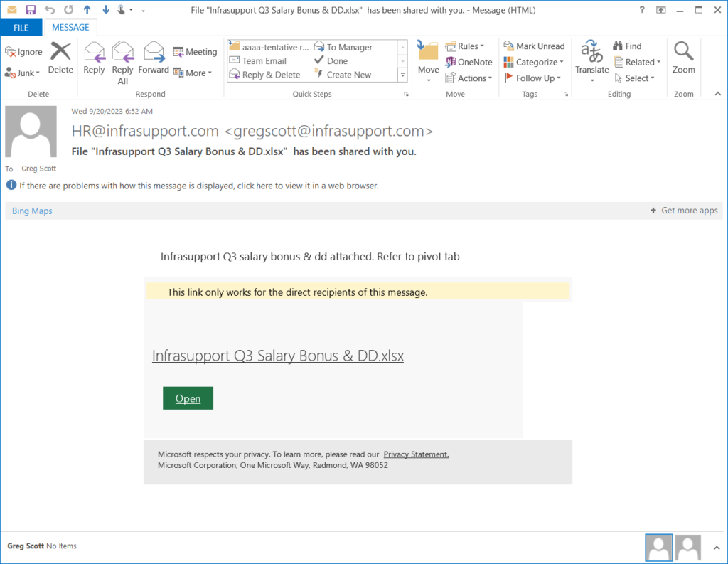Expand the People Pane chevron

[x=717, y=548]
